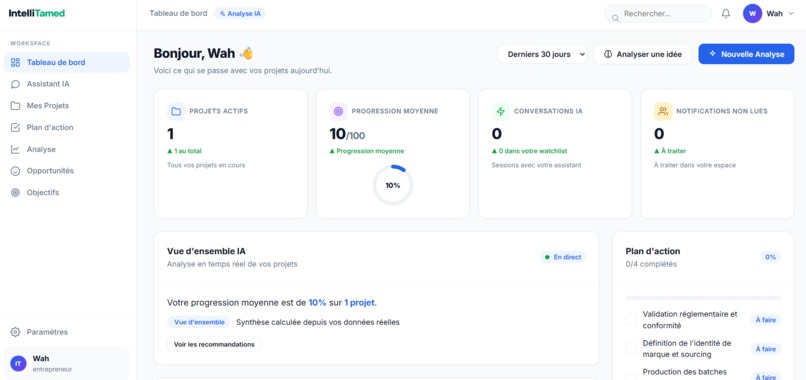Check Validation réglementaire et conformité task

click(x=631, y=320)
